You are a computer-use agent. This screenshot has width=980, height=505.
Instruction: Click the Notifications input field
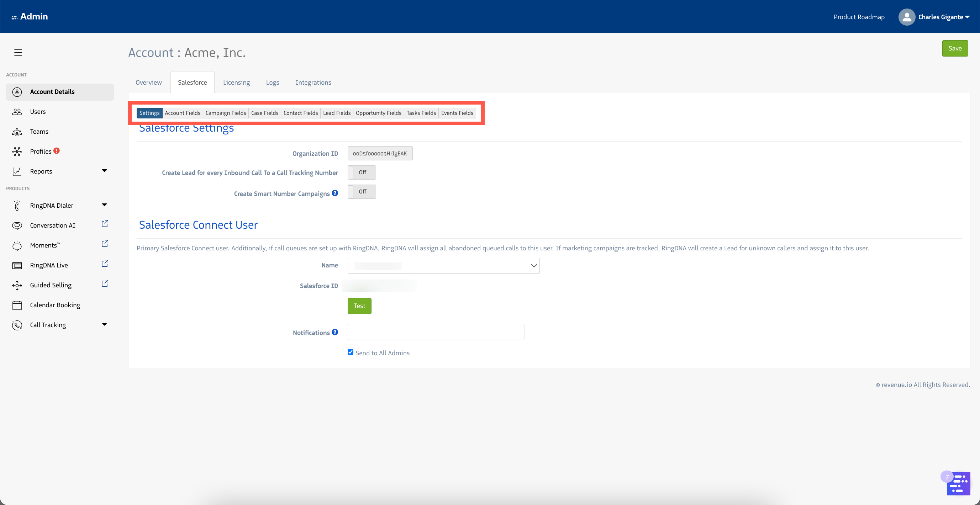[x=436, y=332]
